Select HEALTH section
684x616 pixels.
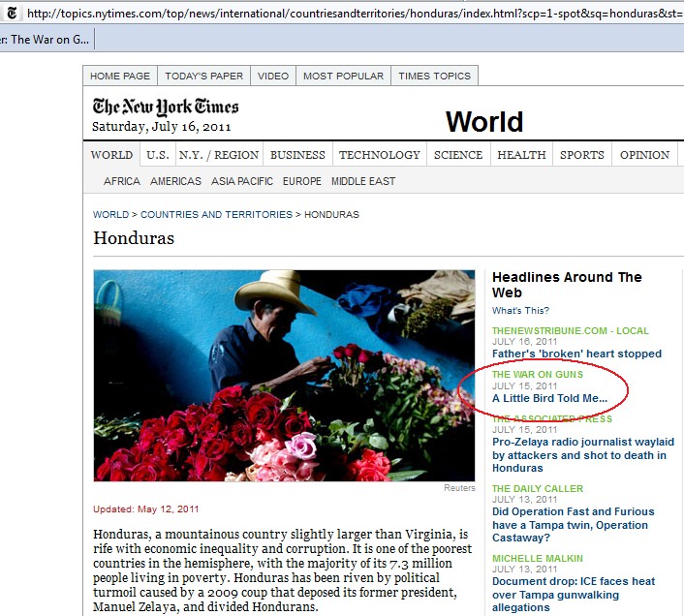coord(522,155)
